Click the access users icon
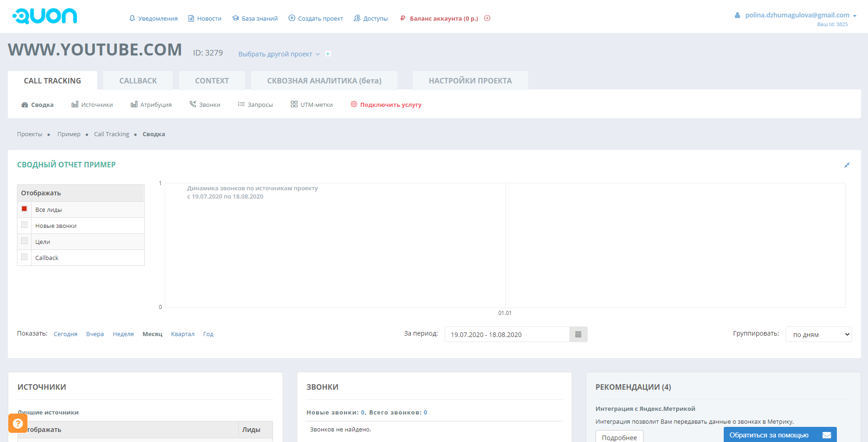868x442 pixels. point(357,18)
